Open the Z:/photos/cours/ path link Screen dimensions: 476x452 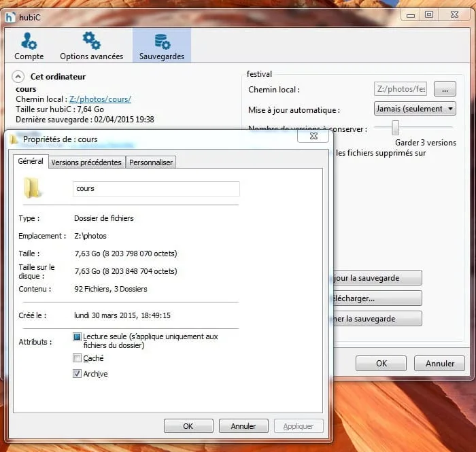[x=100, y=99]
